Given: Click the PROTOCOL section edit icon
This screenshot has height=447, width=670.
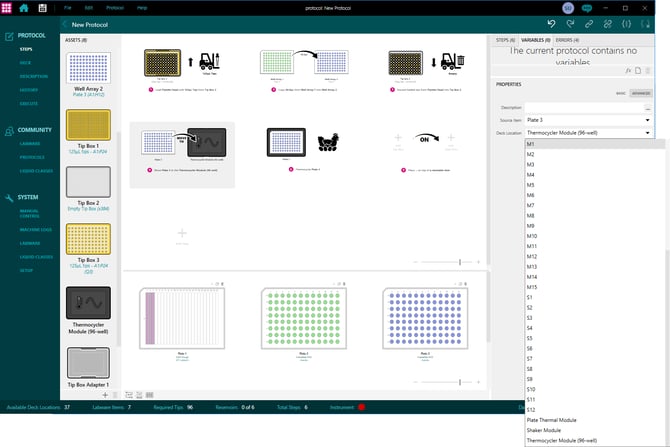Looking at the screenshot, I should 9,36.
